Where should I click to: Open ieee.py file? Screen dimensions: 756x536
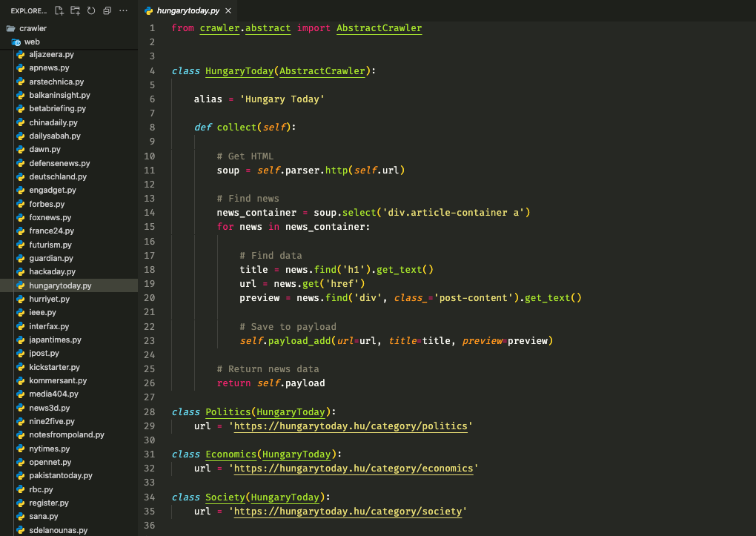[x=69, y=312]
